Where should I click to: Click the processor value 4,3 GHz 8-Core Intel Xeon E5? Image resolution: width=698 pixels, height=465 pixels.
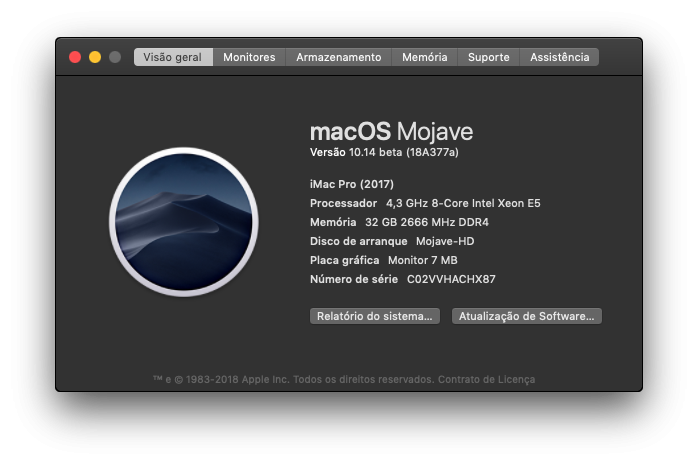(x=463, y=203)
